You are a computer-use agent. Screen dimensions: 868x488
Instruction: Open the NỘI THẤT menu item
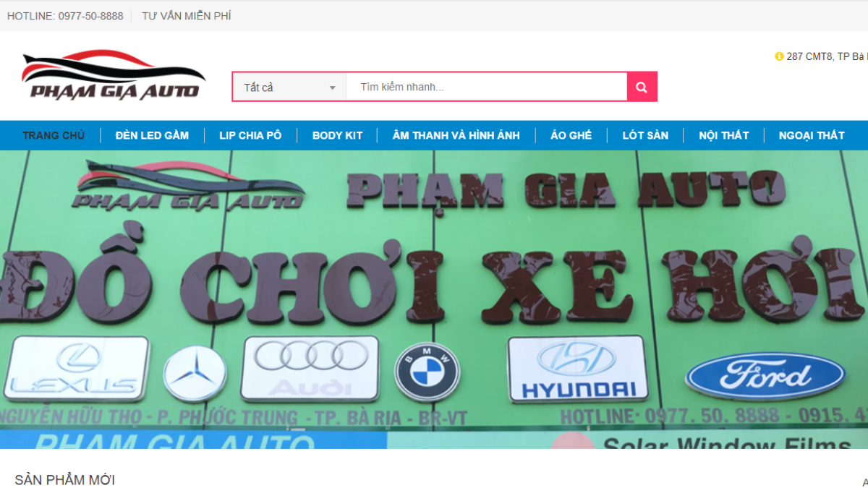[723, 135]
